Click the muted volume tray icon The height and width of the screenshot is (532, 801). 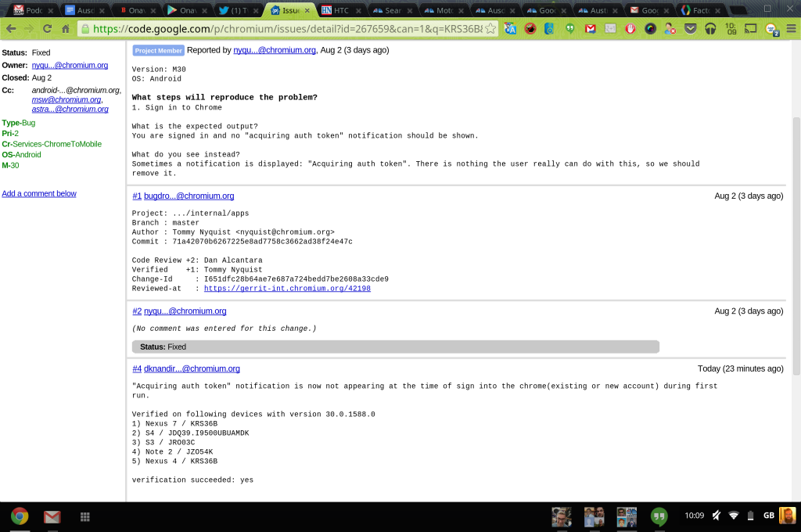click(x=717, y=516)
